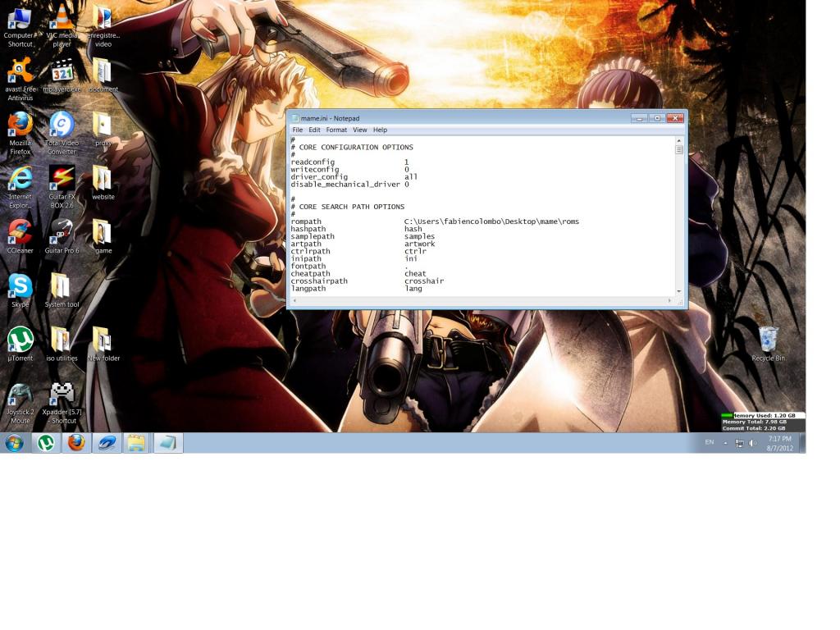This screenshot has width=840, height=630.
Task: Show hidden system tray icons arrow
Action: point(725,443)
